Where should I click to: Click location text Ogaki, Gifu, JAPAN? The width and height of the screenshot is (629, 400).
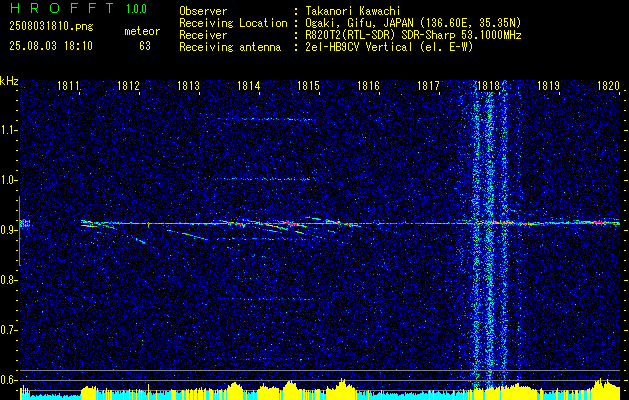pos(359,23)
